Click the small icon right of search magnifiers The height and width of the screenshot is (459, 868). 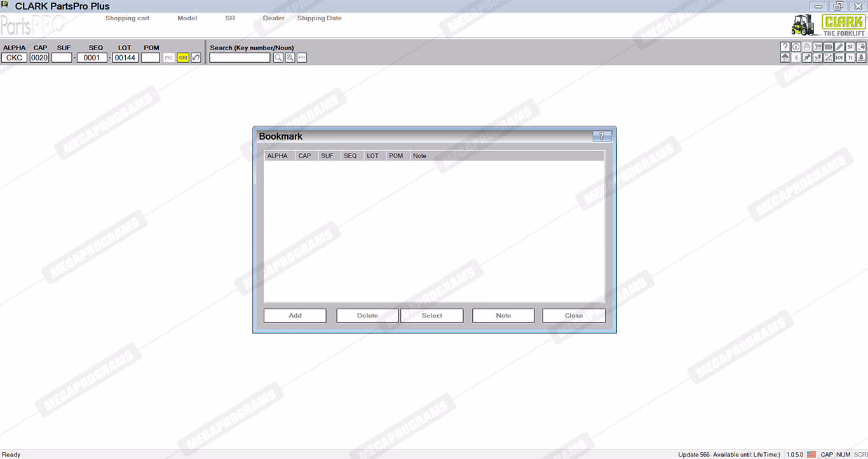coord(302,58)
